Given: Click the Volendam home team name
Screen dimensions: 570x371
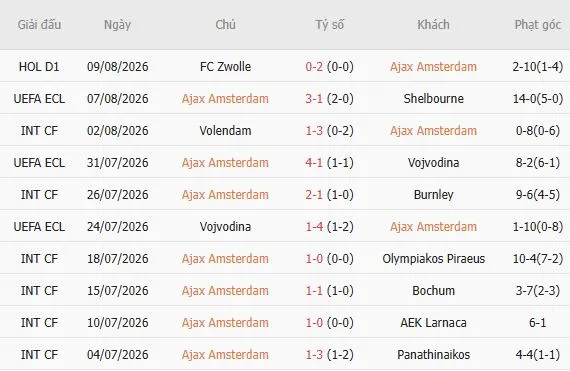Looking at the screenshot, I should coord(225,131).
